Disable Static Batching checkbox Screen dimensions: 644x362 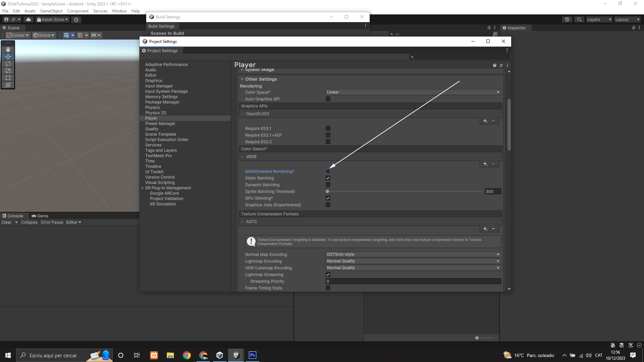tap(328, 178)
